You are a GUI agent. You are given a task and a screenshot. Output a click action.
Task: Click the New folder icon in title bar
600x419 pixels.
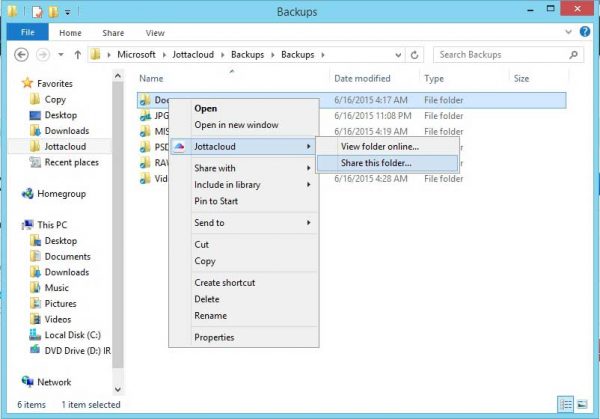tap(53, 12)
